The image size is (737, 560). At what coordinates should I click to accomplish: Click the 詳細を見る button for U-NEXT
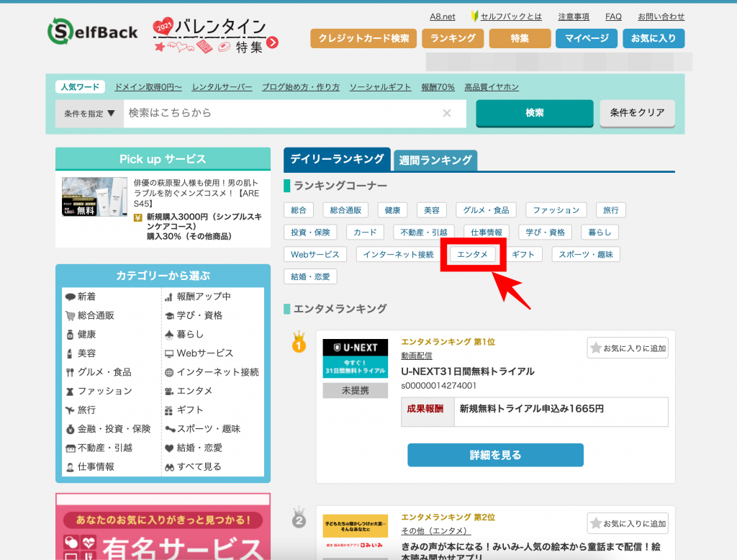(x=495, y=455)
